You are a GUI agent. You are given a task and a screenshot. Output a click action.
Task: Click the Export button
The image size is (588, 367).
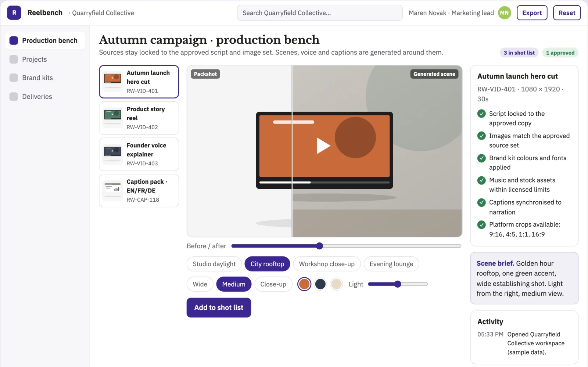(532, 13)
